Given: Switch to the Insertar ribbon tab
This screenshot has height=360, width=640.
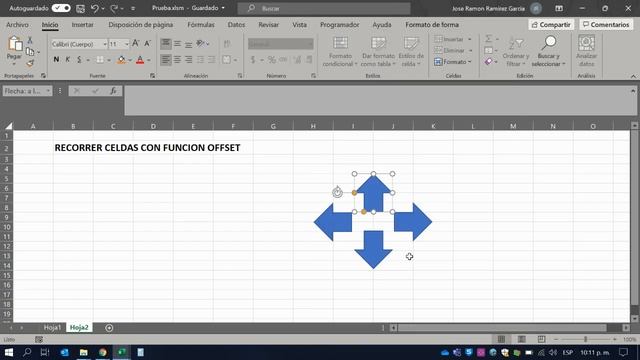Looking at the screenshot, I should point(82,25).
